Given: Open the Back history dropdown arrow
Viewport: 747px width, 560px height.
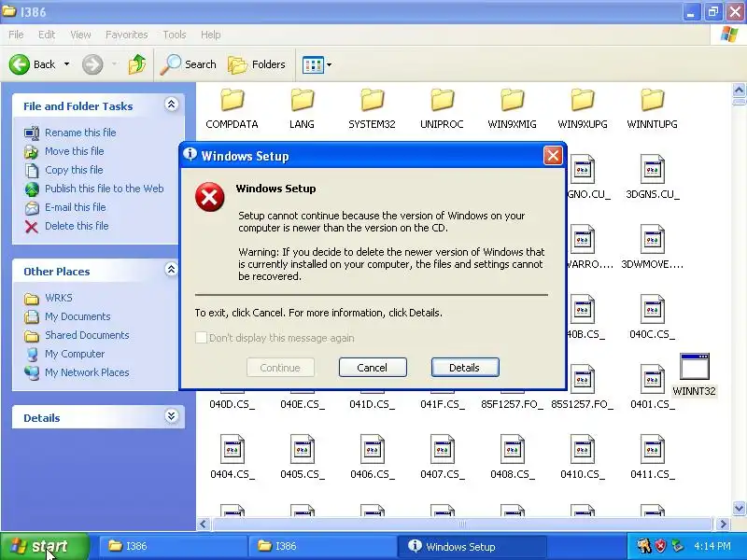Looking at the screenshot, I should click(x=66, y=63).
